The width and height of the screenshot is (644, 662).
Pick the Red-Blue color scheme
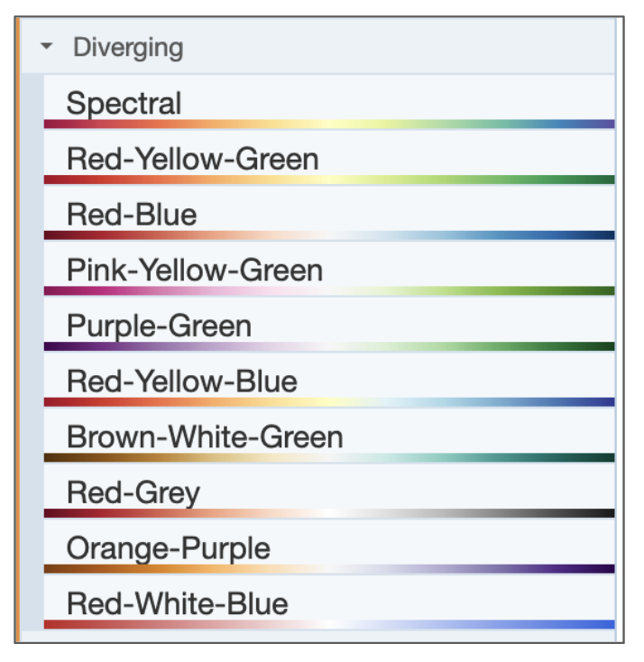point(132,215)
